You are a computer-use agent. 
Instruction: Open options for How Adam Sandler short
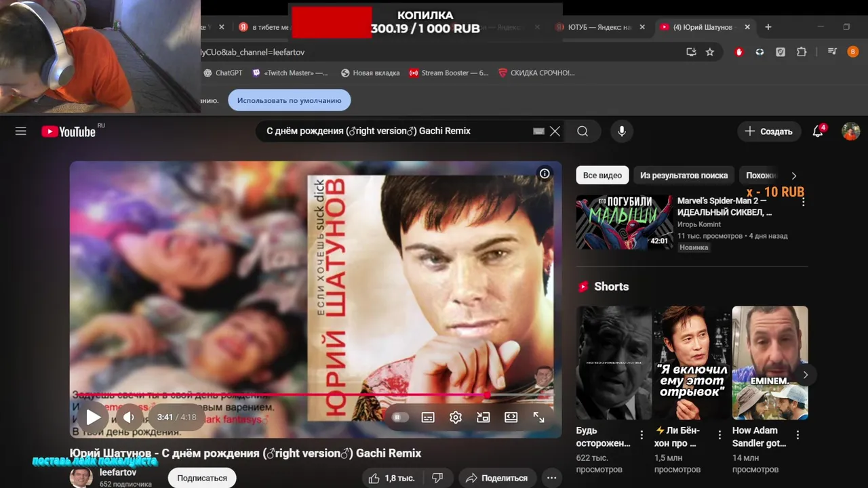[x=797, y=435]
